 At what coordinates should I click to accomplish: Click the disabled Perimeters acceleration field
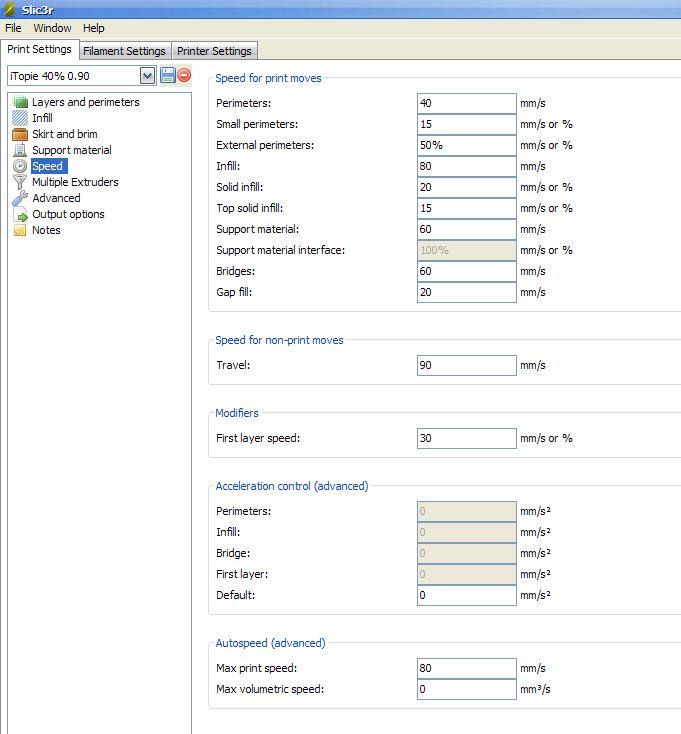pyautogui.click(x=467, y=511)
